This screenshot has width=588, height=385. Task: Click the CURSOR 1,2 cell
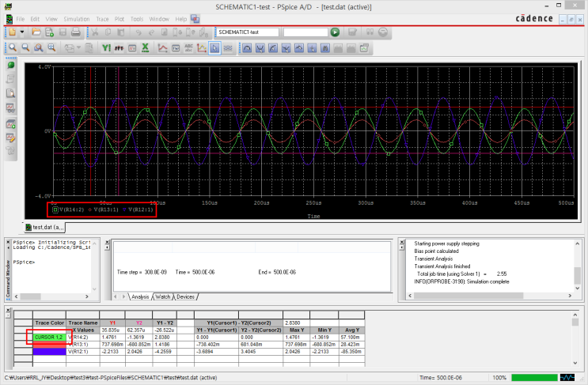tap(48, 338)
